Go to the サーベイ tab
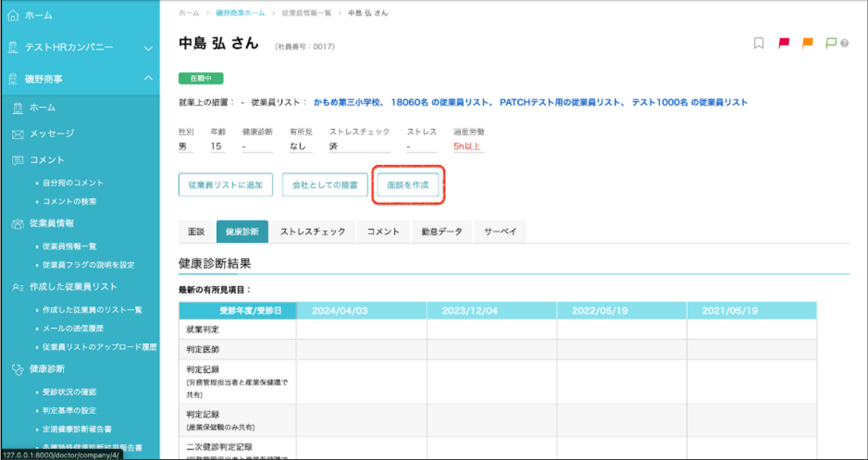 click(500, 231)
